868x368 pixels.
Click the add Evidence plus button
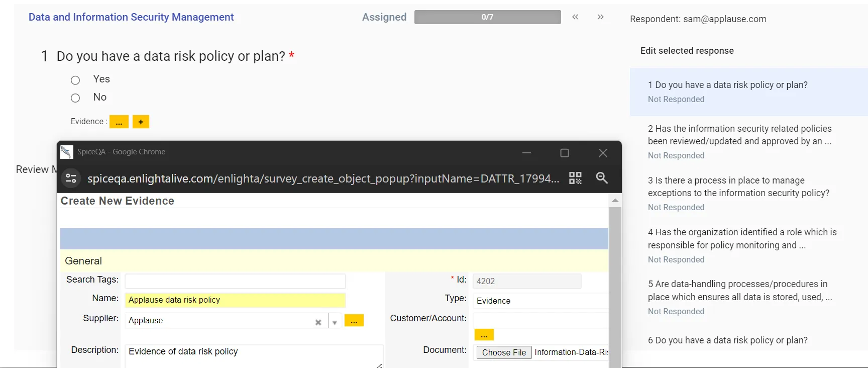[141, 122]
